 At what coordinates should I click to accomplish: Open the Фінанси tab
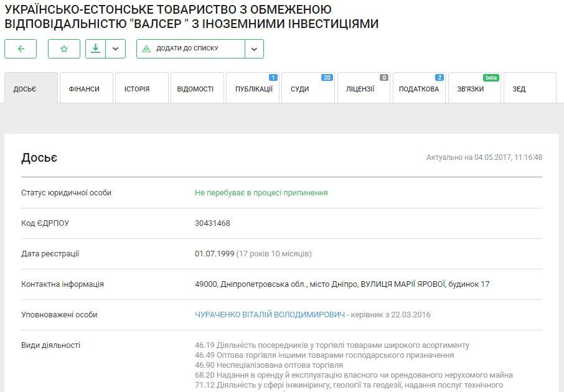[84, 88]
